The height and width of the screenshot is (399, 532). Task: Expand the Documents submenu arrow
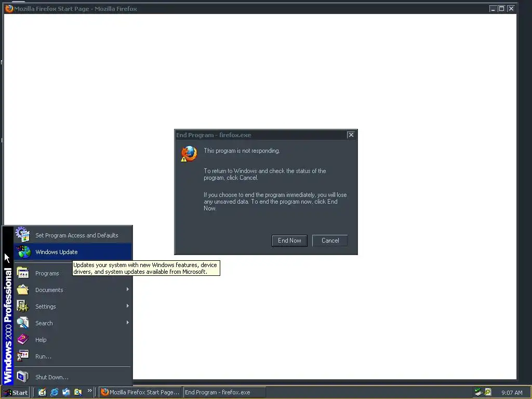[x=128, y=289]
